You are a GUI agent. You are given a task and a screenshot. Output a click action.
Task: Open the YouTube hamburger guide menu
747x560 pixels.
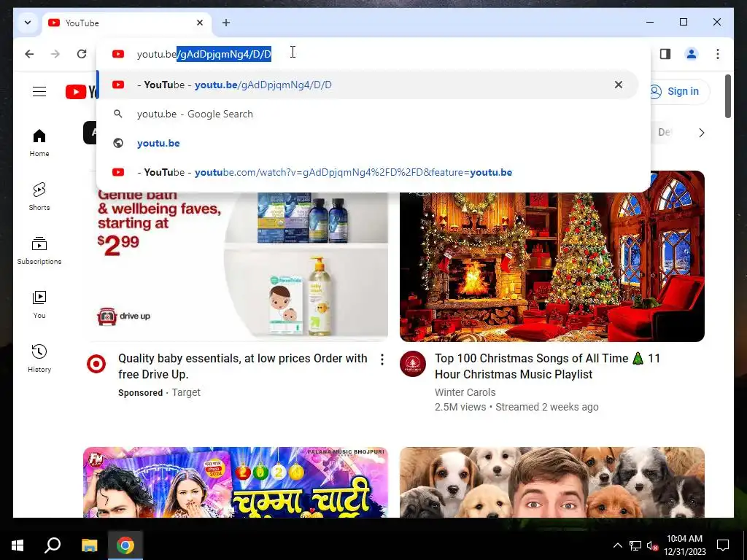[39, 91]
